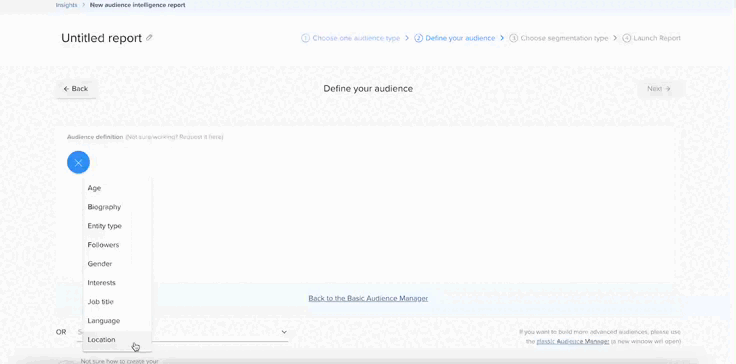Open the classic Audience Manager link
This screenshot has width=736, height=364.
[x=573, y=341]
